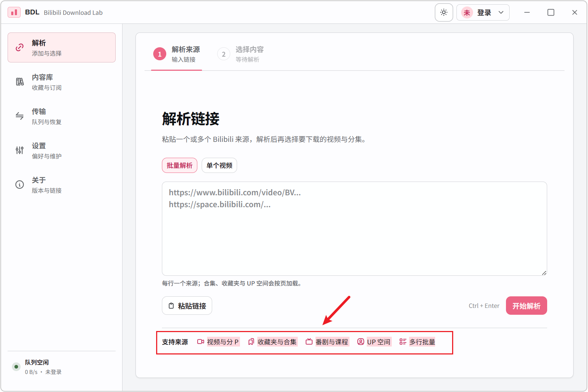Click the TV icon by 番剧与课程
588x392 pixels.
tap(309, 341)
